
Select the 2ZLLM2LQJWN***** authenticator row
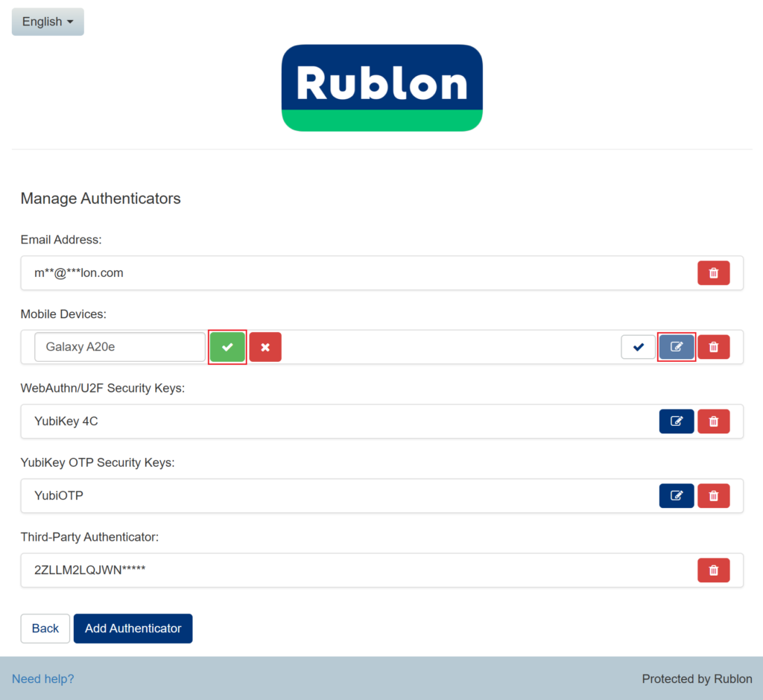click(x=89, y=570)
